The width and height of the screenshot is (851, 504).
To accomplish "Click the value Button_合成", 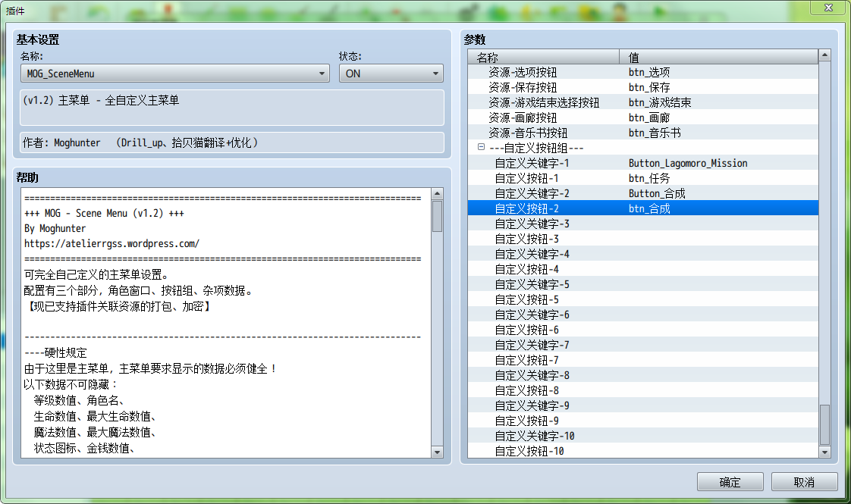I will [x=657, y=194].
